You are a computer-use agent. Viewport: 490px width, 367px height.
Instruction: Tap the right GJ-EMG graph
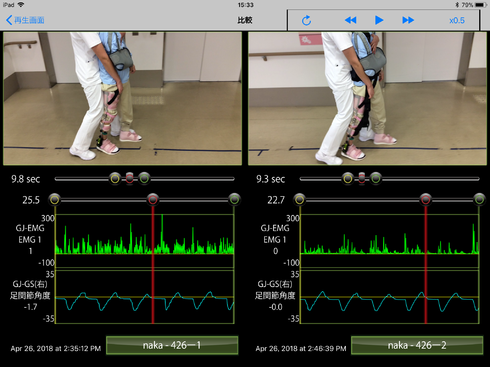[389, 241]
